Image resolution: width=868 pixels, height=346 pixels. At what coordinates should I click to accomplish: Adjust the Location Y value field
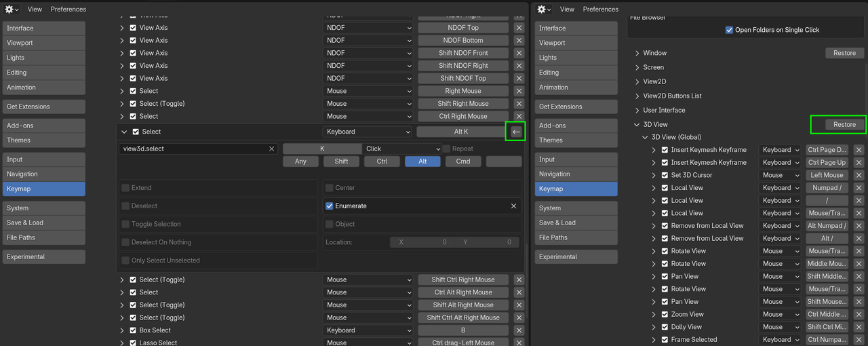[x=487, y=242]
